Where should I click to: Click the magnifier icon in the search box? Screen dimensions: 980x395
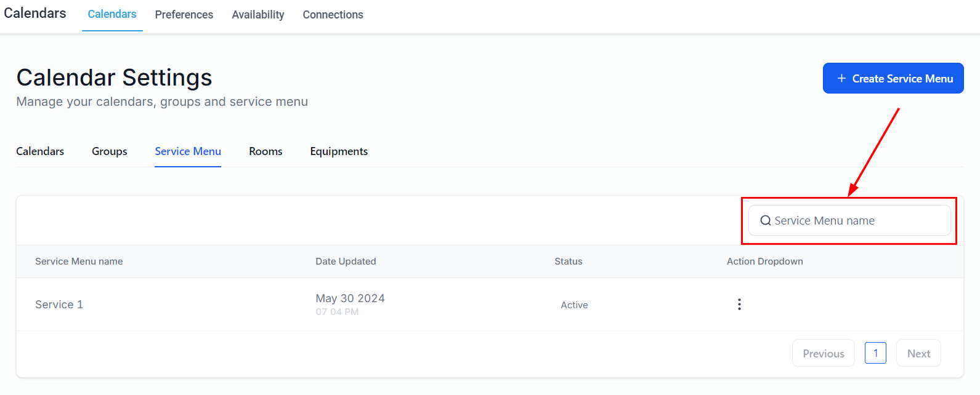[766, 221]
